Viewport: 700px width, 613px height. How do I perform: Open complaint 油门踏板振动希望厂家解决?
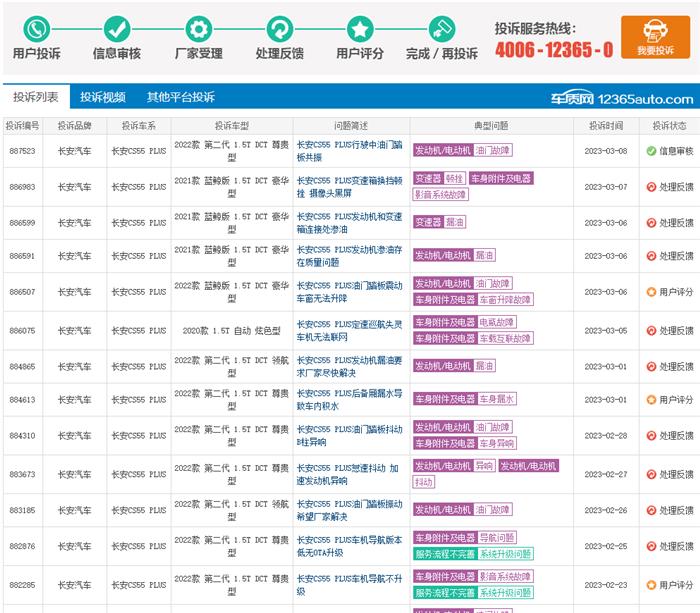350,510
